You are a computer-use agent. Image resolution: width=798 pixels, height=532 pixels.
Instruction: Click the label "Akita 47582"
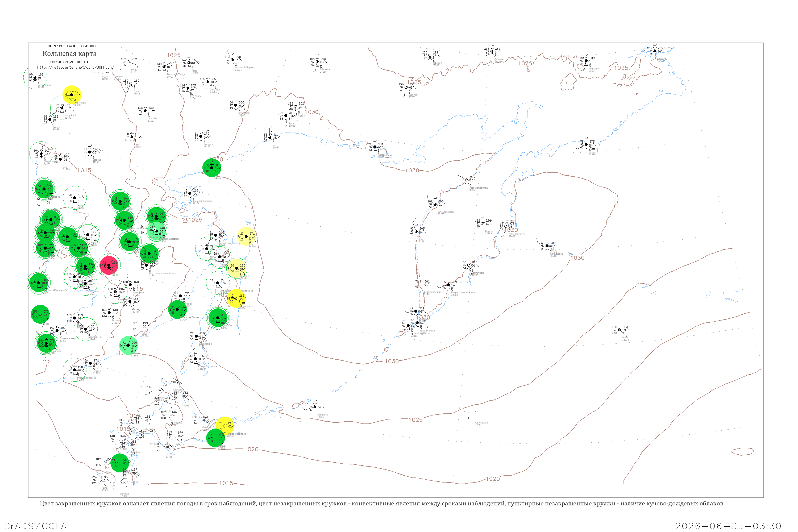(x=105, y=489)
